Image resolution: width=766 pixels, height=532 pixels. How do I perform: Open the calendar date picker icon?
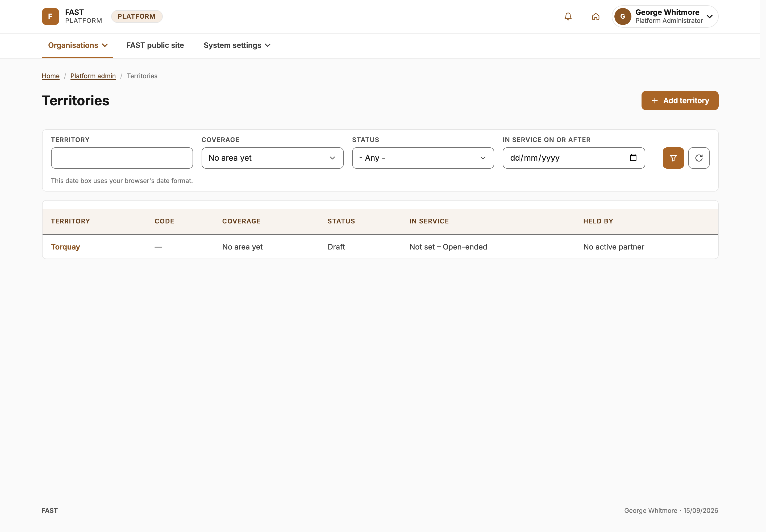click(x=633, y=158)
